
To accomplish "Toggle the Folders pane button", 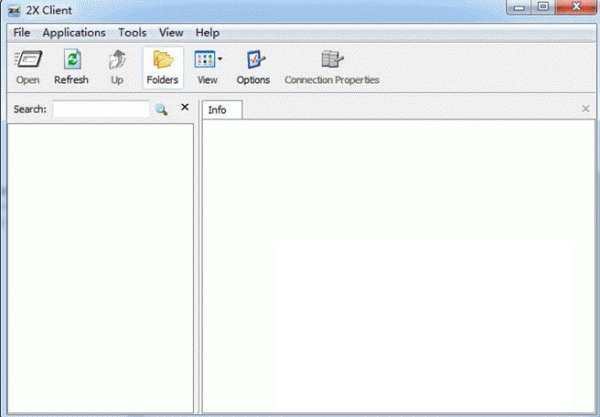I will [x=162, y=67].
